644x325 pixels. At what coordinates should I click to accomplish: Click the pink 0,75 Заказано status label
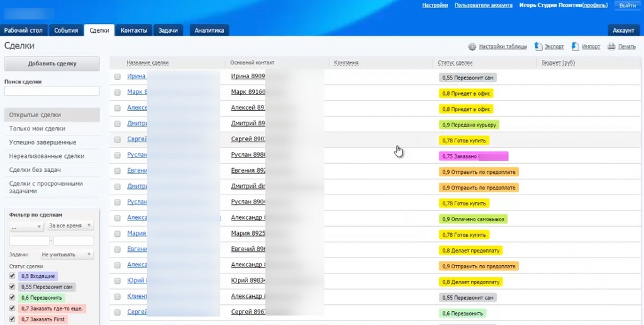(x=474, y=156)
